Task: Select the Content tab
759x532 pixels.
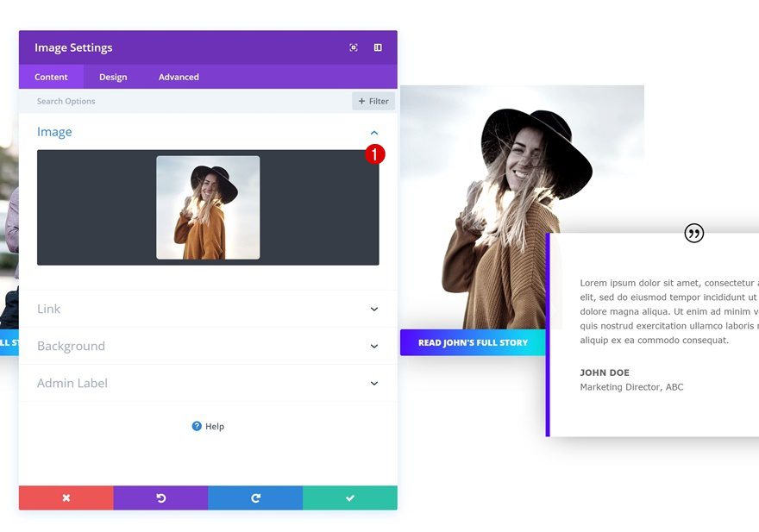Action: click(51, 77)
